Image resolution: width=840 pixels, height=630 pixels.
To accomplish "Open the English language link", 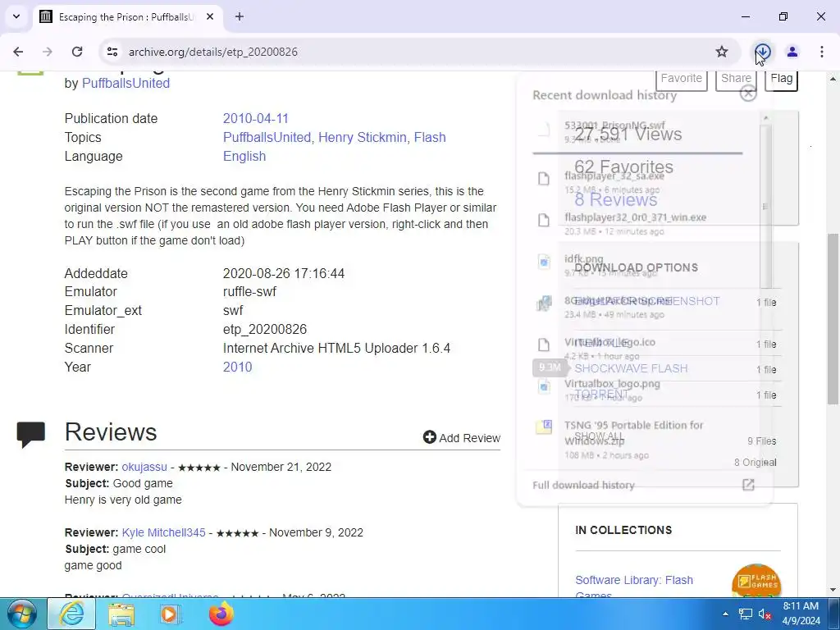I will click(244, 156).
